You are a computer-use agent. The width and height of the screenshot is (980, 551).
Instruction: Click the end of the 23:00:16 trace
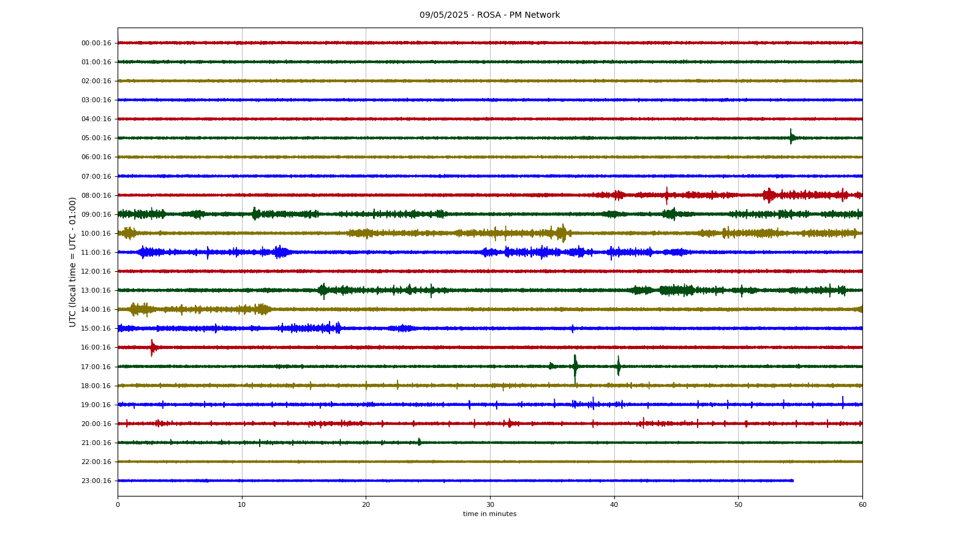coord(793,481)
